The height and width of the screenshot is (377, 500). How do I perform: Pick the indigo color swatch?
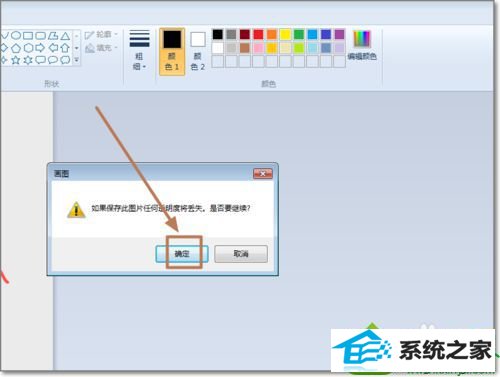coord(326,34)
